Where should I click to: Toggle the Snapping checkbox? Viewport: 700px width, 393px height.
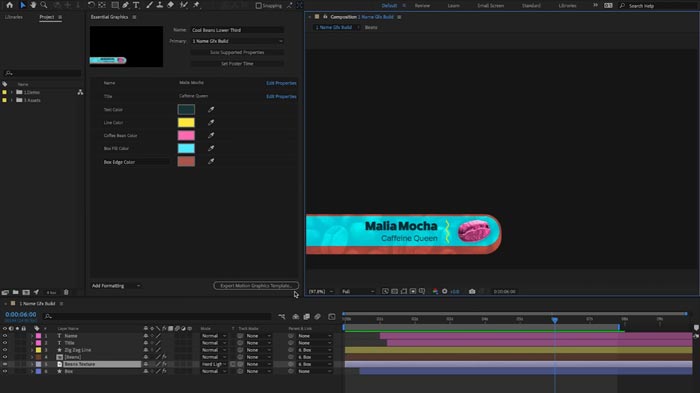point(258,6)
